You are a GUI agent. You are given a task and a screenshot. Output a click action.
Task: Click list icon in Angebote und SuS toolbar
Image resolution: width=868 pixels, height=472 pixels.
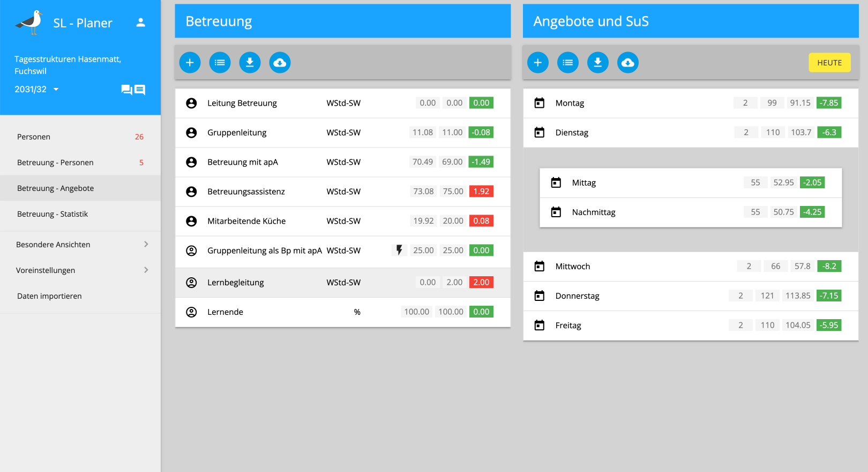(x=567, y=63)
